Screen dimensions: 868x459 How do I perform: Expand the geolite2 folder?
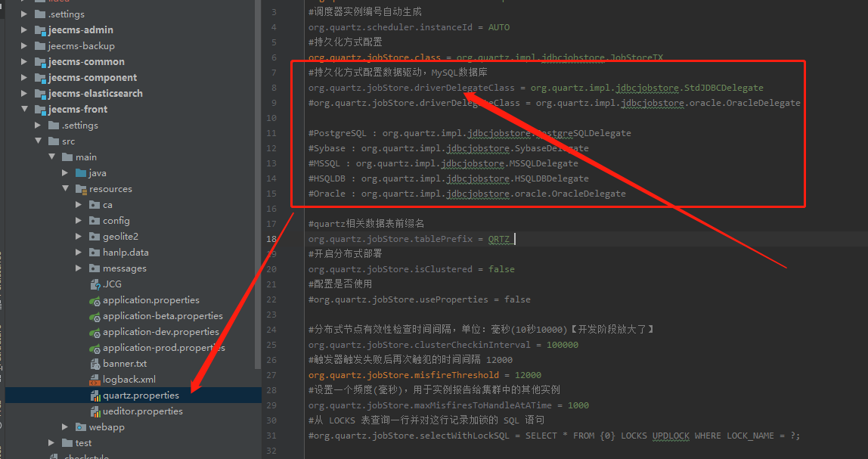(x=79, y=237)
